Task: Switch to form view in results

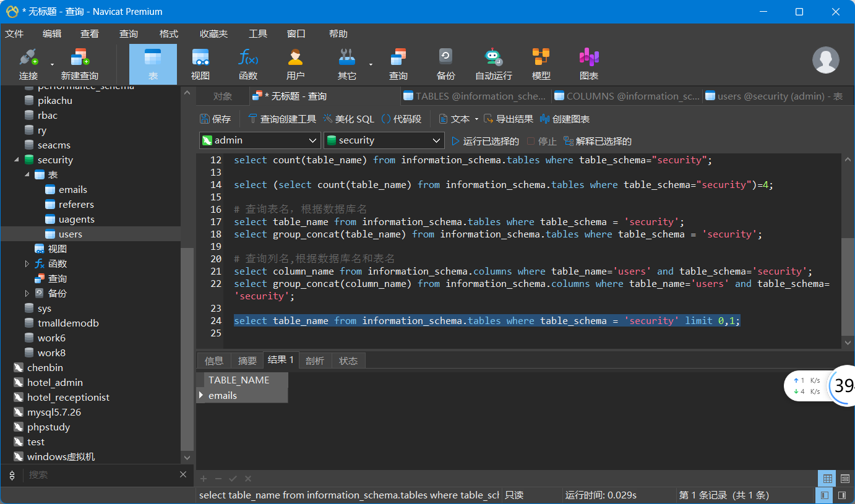Action: [x=845, y=478]
